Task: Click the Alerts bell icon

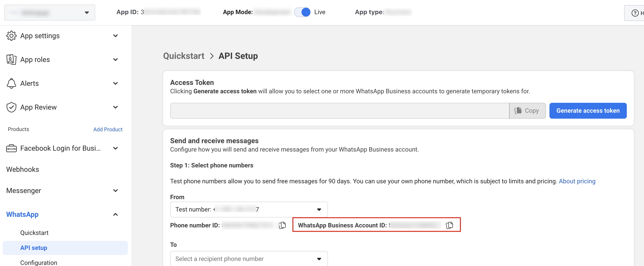Action: tap(11, 83)
